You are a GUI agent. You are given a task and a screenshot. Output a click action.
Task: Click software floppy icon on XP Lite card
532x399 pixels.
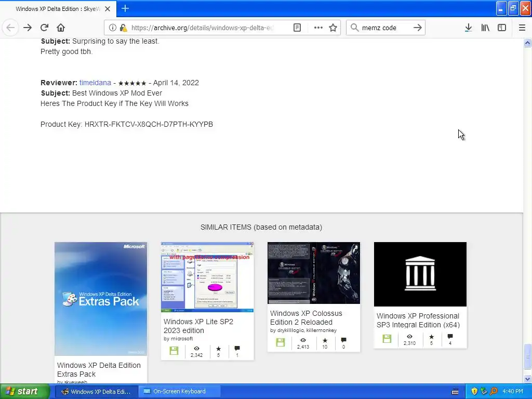coord(174,351)
